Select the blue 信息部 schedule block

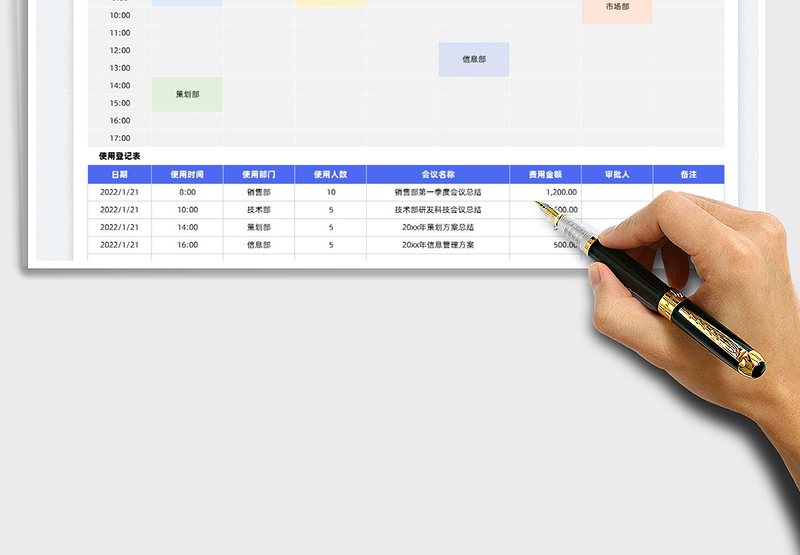pos(474,59)
